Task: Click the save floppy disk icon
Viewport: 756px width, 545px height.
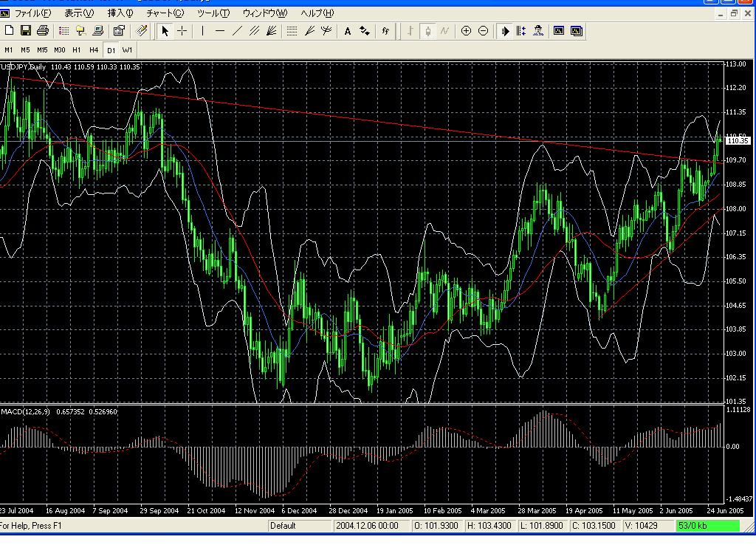Action: click(x=26, y=30)
